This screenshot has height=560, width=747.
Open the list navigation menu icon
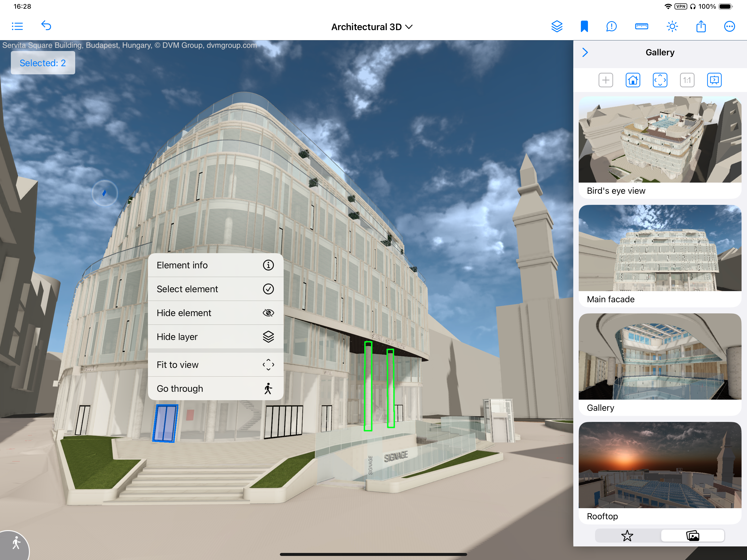17,26
